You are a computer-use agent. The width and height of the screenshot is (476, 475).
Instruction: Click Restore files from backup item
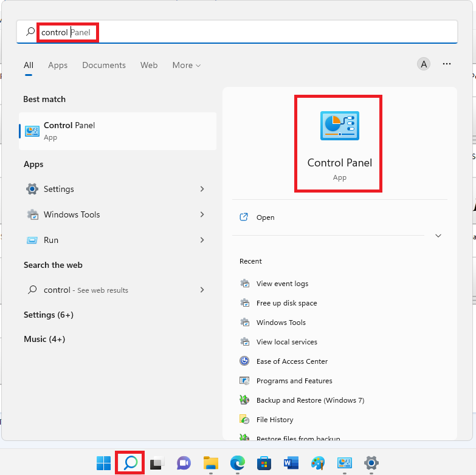coord(298,438)
